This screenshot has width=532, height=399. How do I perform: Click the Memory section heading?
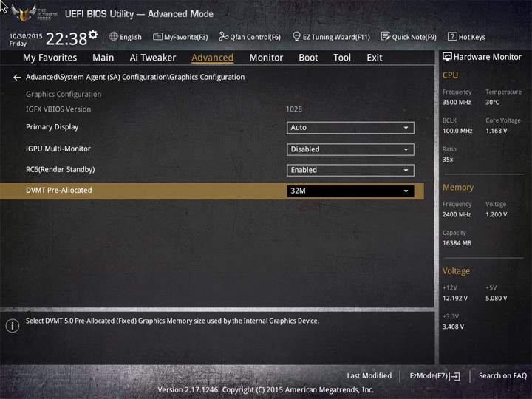click(458, 187)
